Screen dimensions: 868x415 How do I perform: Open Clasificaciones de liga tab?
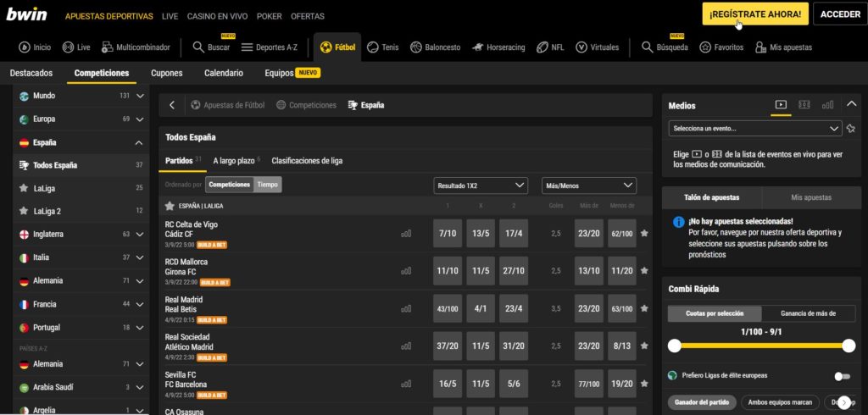pyautogui.click(x=307, y=161)
